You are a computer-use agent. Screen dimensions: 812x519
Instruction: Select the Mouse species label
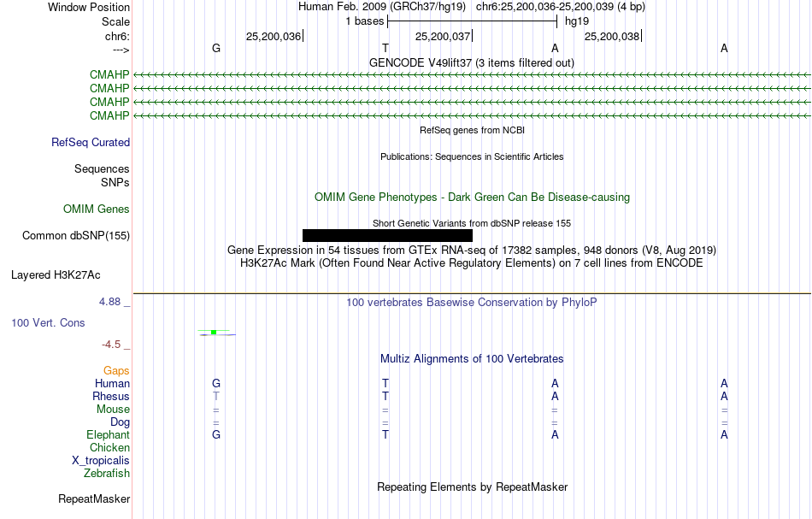tap(114, 410)
